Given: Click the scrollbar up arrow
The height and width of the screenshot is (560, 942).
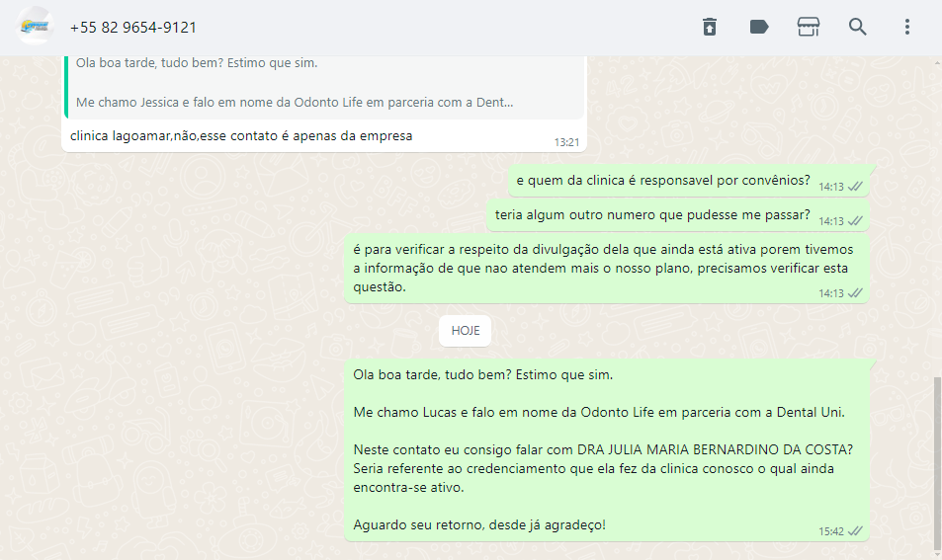Looking at the screenshot, I should (937, 62).
